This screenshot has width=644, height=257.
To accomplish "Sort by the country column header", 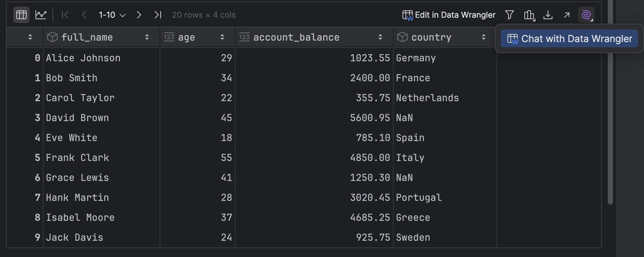I will (x=431, y=37).
